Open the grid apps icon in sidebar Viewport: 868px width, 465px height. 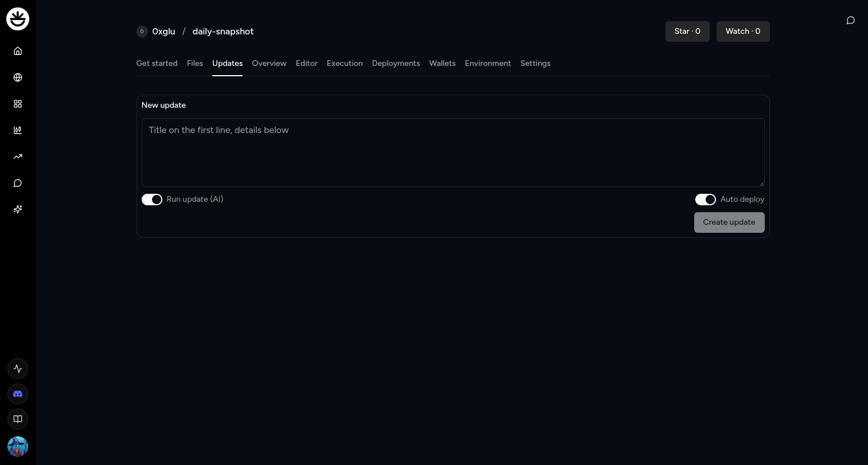click(18, 104)
